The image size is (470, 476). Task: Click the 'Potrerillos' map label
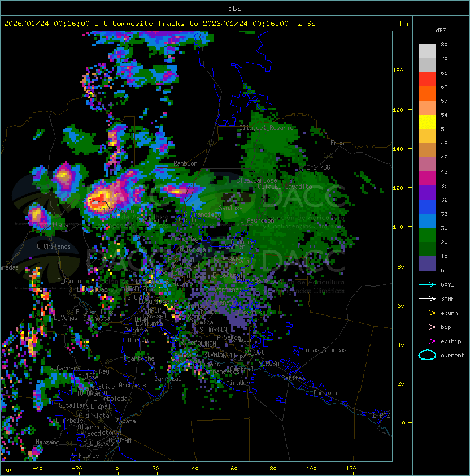coord(94,312)
